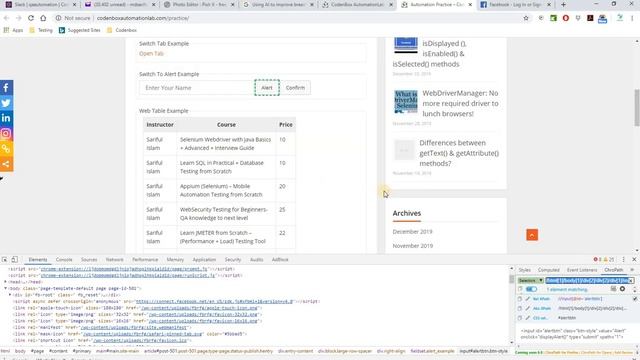Open ChroPath settings gear icon

tap(622, 289)
